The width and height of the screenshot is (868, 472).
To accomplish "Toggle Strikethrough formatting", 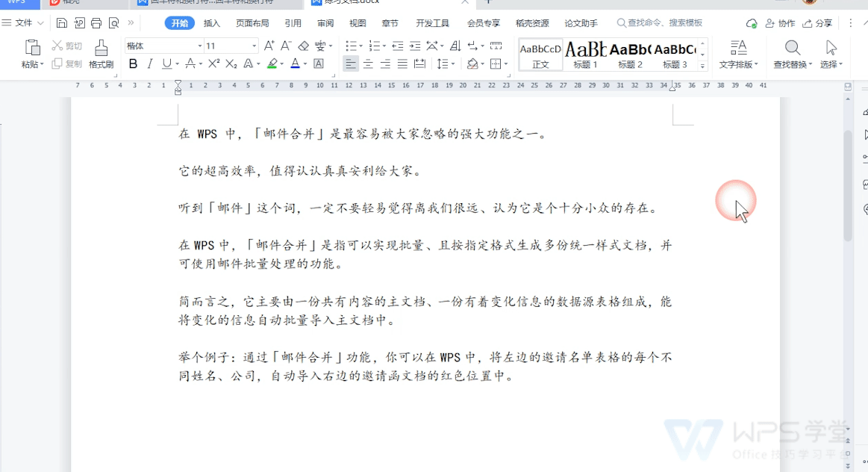I will coord(190,63).
